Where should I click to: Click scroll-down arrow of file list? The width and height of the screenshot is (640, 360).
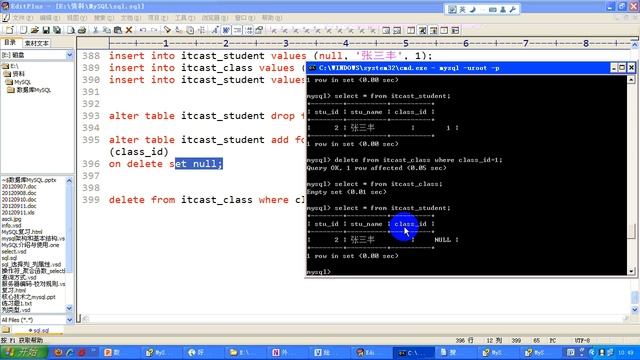click(69, 309)
